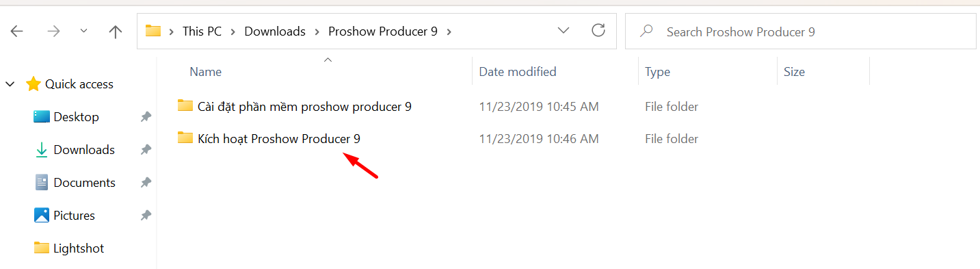
Task: Select the Lightshot folder in sidebar
Action: pyautogui.click(x=79, y=248)
